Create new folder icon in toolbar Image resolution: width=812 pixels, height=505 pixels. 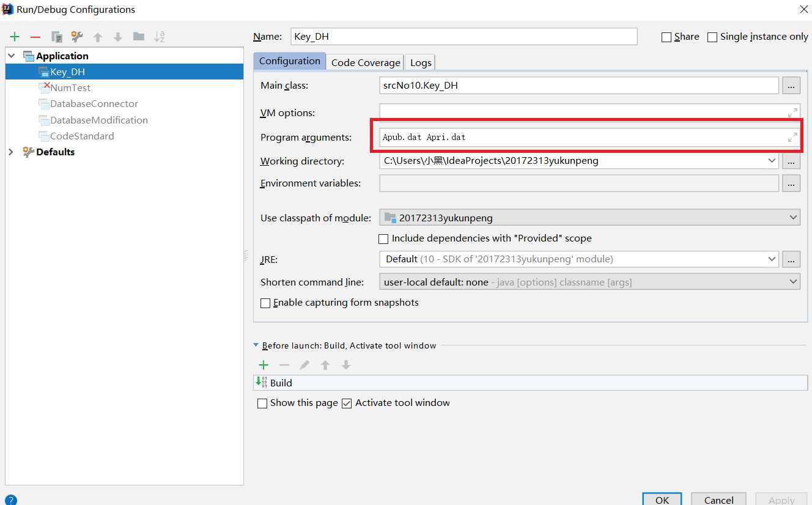click(x=139, y=37)
